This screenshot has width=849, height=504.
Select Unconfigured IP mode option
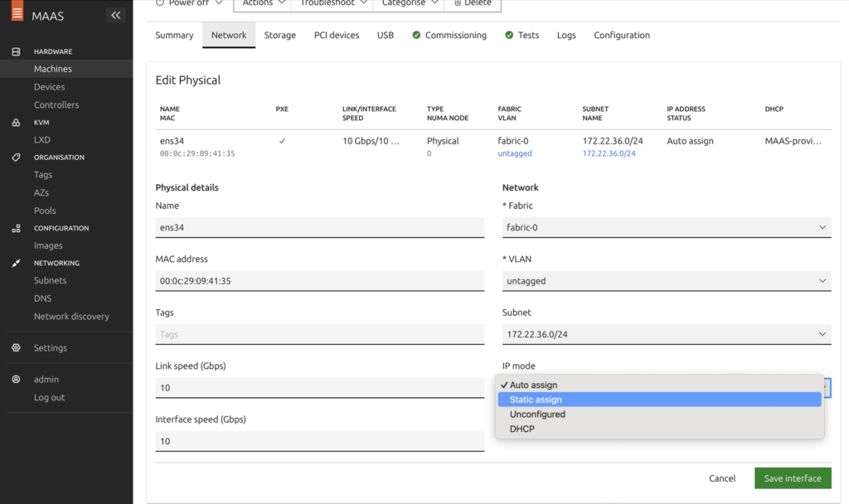pos(659,414)
